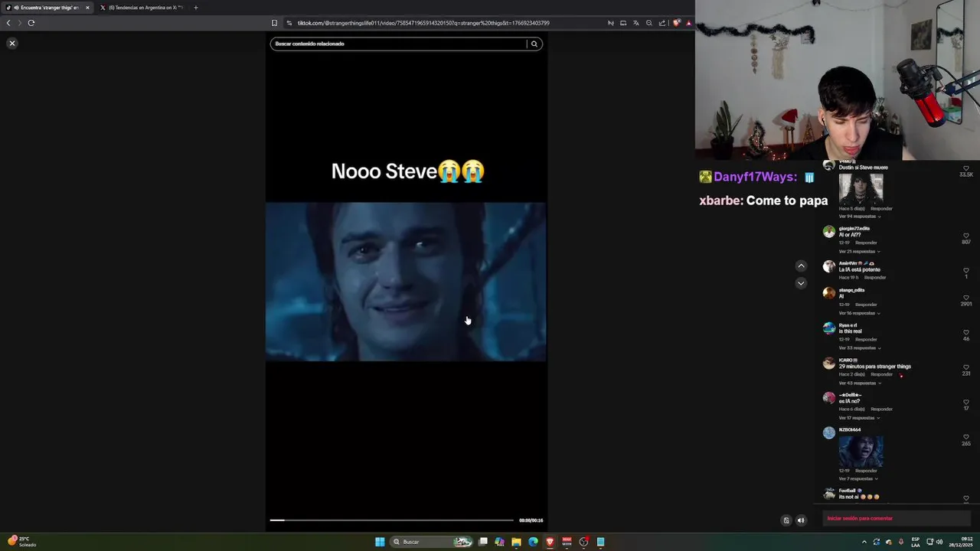Expand 'Ver 21 respuestas' replies

pyautogui.click(x=859, y=251)
